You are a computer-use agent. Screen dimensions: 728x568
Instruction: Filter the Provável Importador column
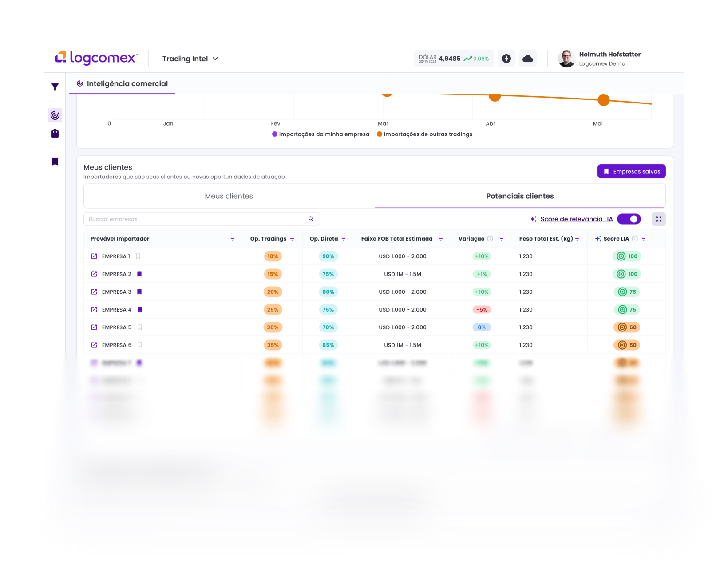(233, 239)
